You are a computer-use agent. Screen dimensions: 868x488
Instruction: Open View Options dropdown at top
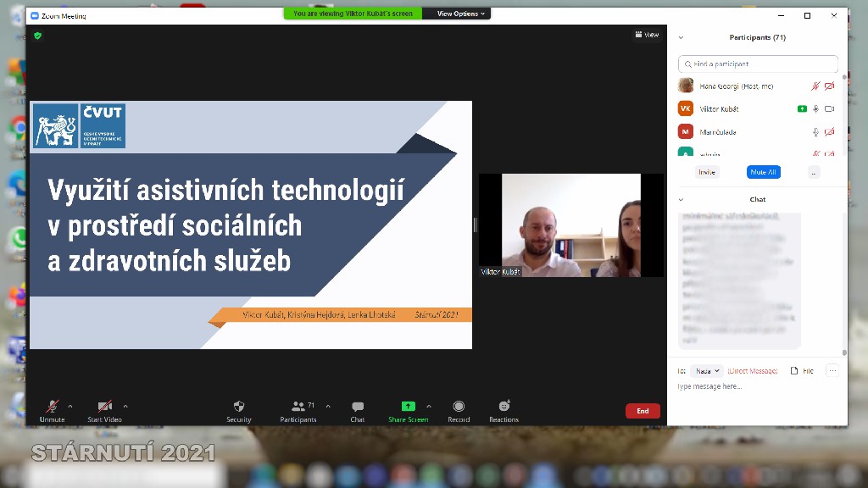(x=461, y=14)
